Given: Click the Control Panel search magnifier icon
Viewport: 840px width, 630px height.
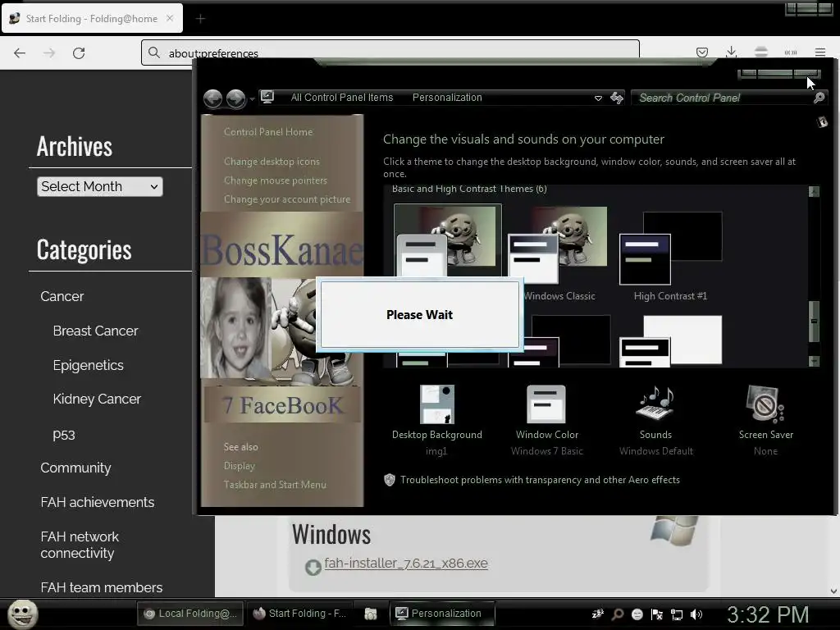Looking at the screenshot, I should [819, 98].
